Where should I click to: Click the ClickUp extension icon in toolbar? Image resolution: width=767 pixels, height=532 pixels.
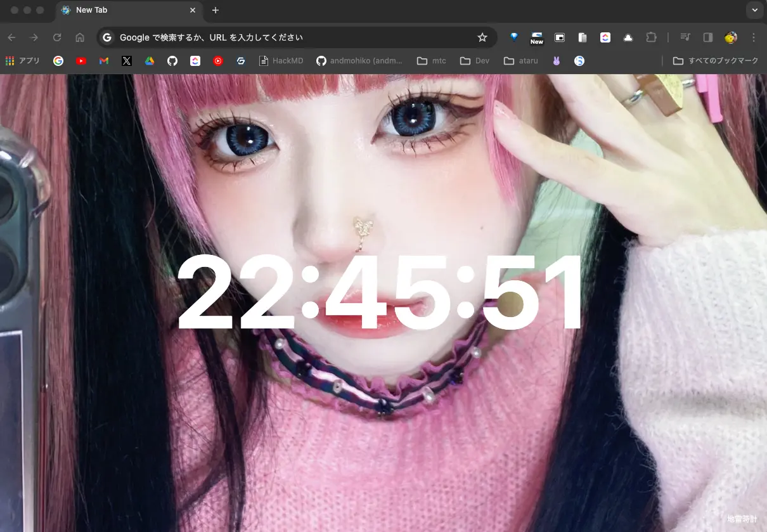605,37
